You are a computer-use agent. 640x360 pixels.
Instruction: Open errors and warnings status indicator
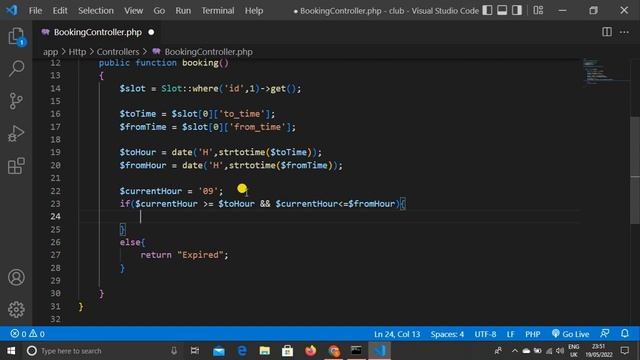pyautogui.click(x=27, y=334)
